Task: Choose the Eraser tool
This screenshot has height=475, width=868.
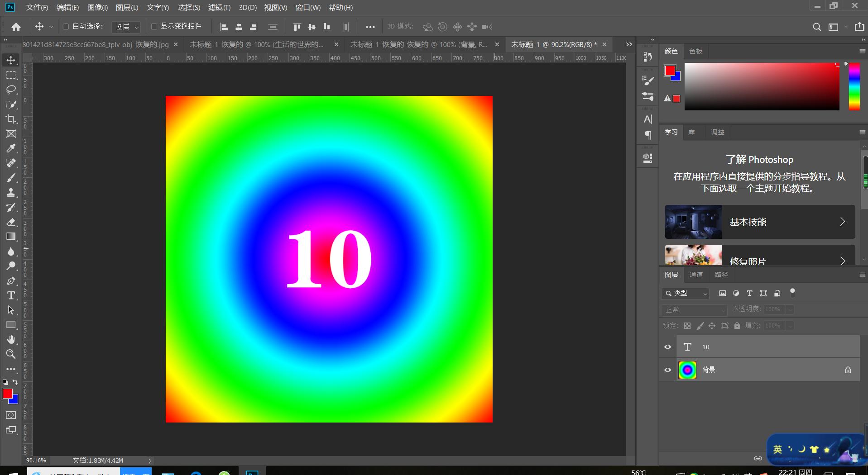Action: (x=11, y=222)
